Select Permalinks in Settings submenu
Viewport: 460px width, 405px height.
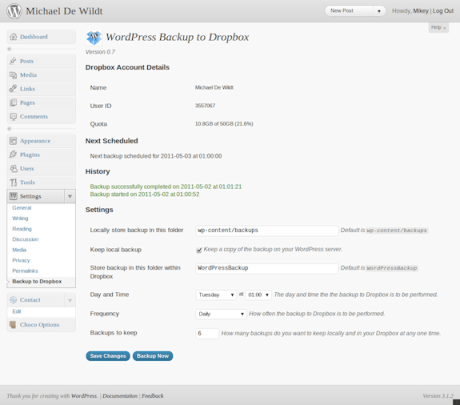(x=25, y=271)
